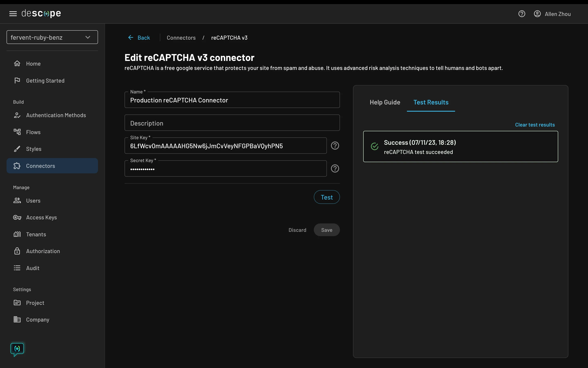Open the Authorization page
This screenshot has height=368, width=588.
(x=52, y=251)
